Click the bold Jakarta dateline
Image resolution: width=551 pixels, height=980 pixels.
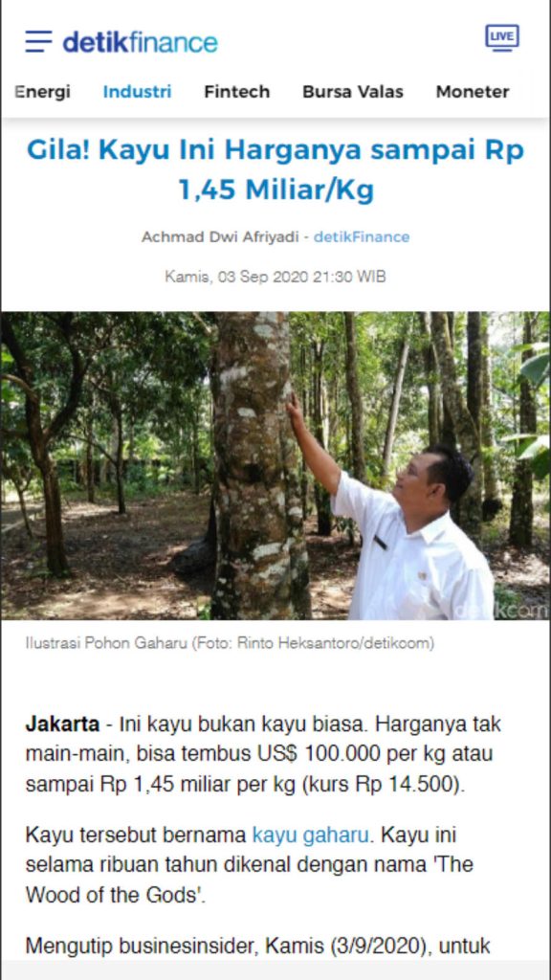(62, 724)
